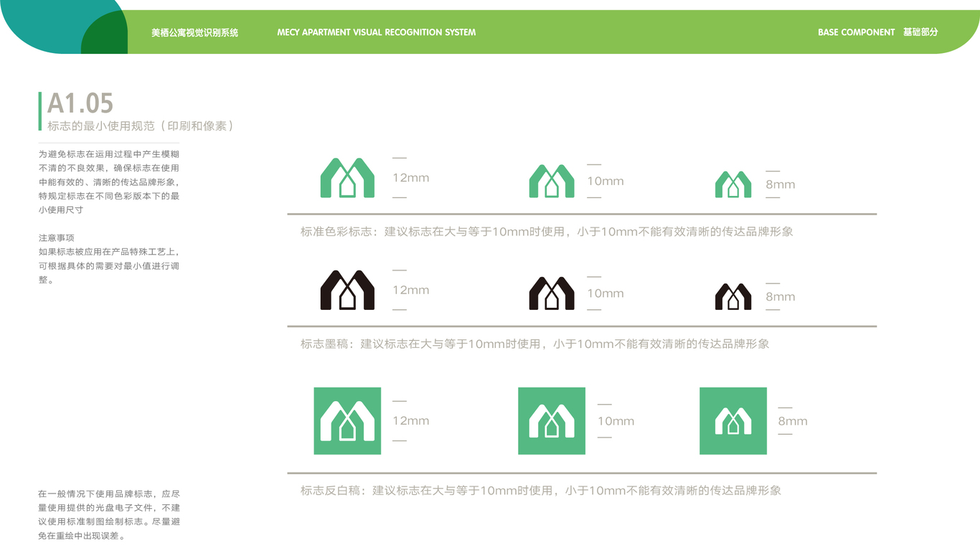The image size is (980, 551).
Task: Click paragraph starting 如果标志被应用在产品特殊工艺上
Action: point(109,265)
